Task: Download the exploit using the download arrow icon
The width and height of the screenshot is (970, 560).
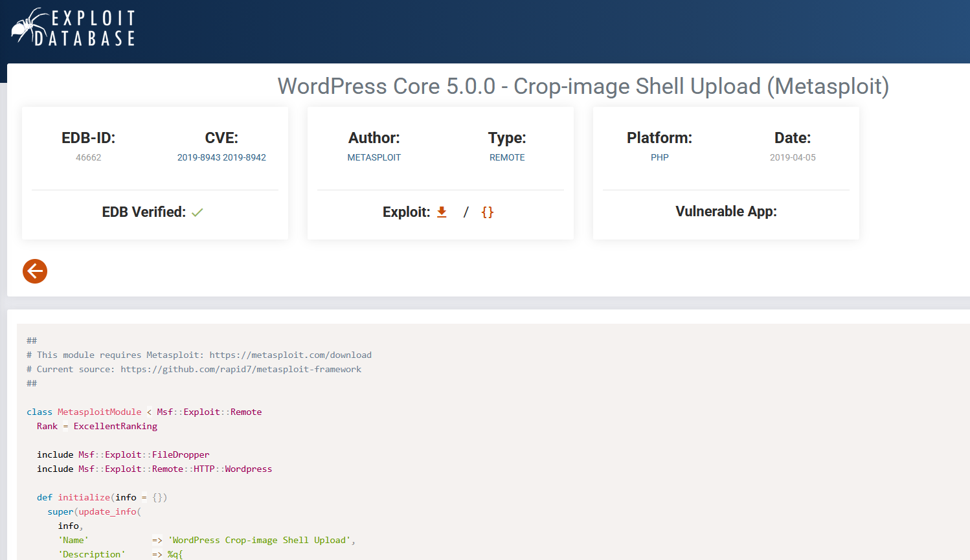Action: (442, 212)
